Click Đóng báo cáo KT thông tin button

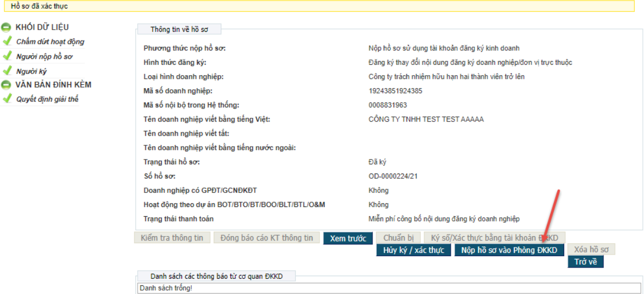[x=267, y=238]
